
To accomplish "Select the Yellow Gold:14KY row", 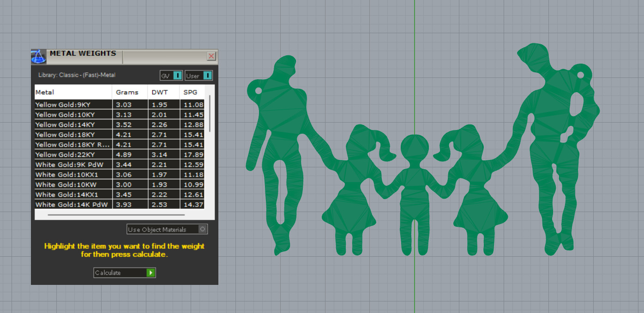I will [x=119, y=124].
